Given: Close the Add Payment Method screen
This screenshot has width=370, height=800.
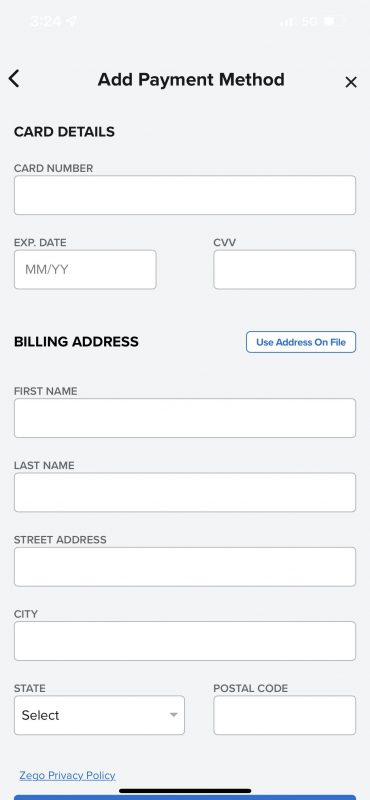Looking at the screenshot, I should [x=351, y=82].
